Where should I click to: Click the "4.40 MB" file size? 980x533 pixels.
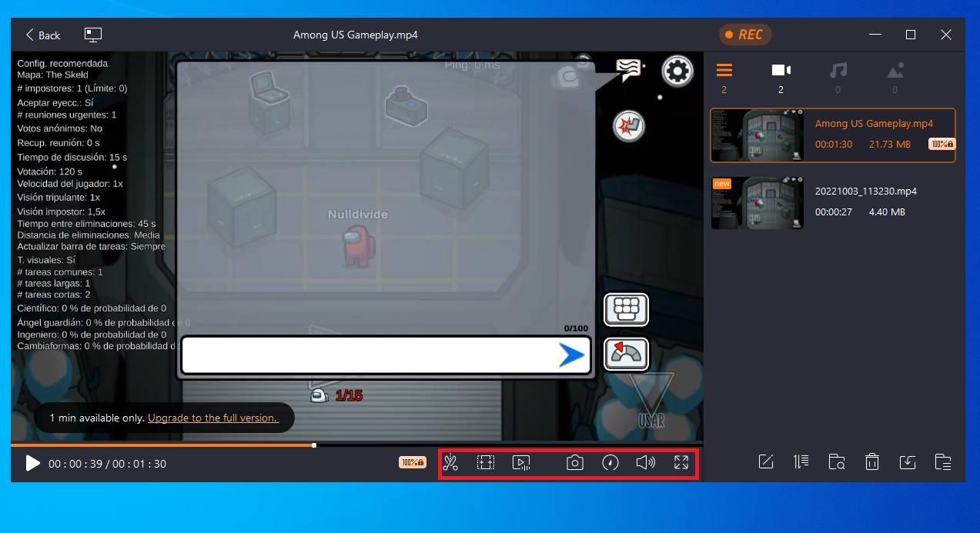(x=887, y=212)
